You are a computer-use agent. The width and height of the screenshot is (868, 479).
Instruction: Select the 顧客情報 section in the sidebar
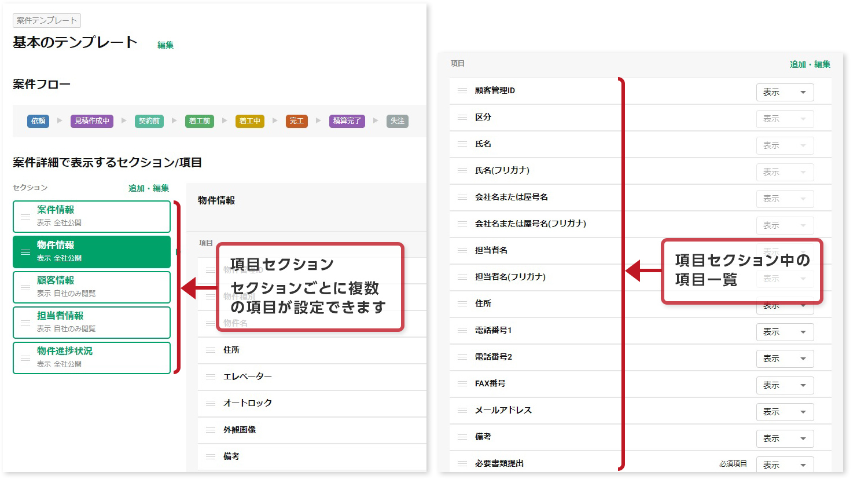click(91, 287)
